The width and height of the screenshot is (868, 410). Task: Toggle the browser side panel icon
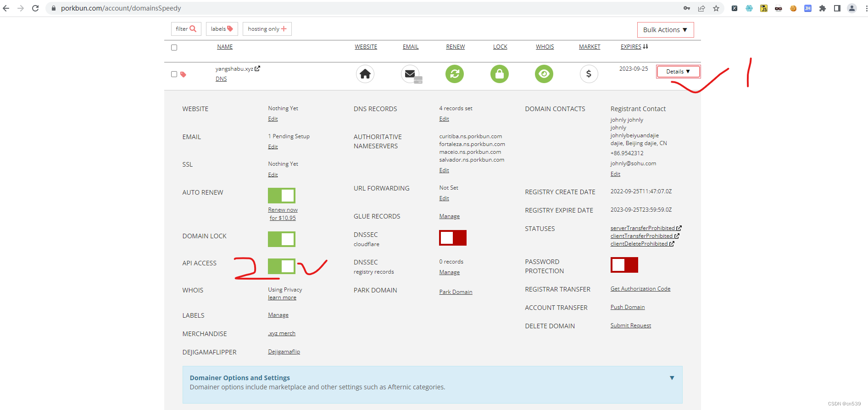(837, 8)
